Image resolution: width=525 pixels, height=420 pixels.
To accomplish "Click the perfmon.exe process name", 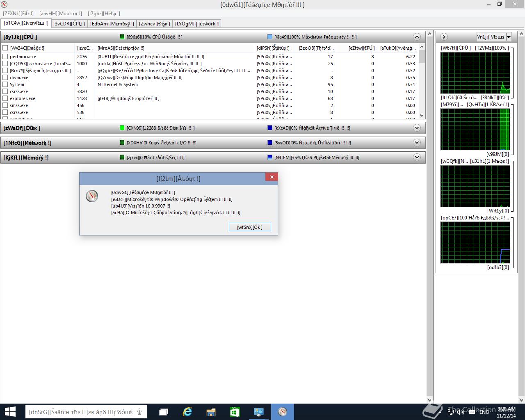I will click(x=23, y=57).
